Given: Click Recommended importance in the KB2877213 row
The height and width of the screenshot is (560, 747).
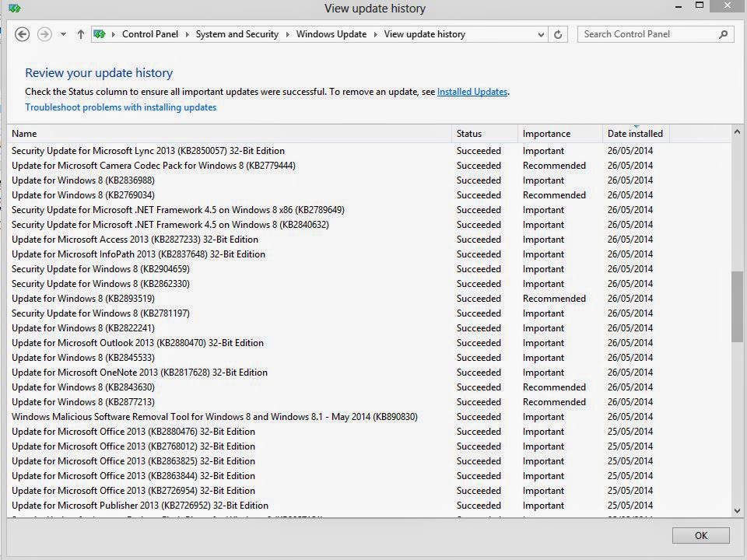Looking at the screenshot, I should [x=554, y=402].
